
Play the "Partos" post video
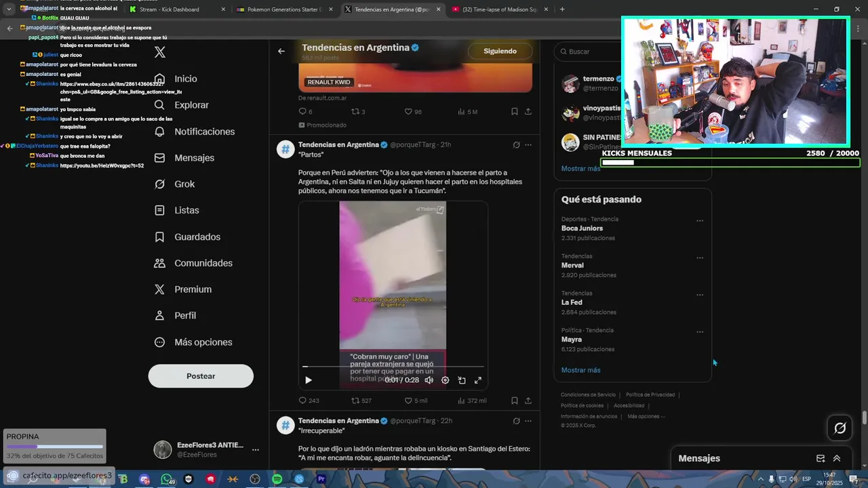coord(309,380)
